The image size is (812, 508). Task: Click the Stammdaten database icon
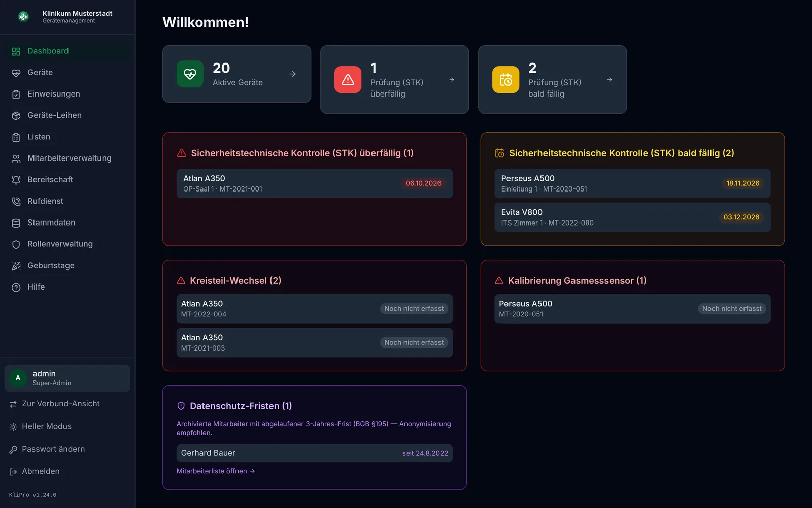[x=16, y=223]
